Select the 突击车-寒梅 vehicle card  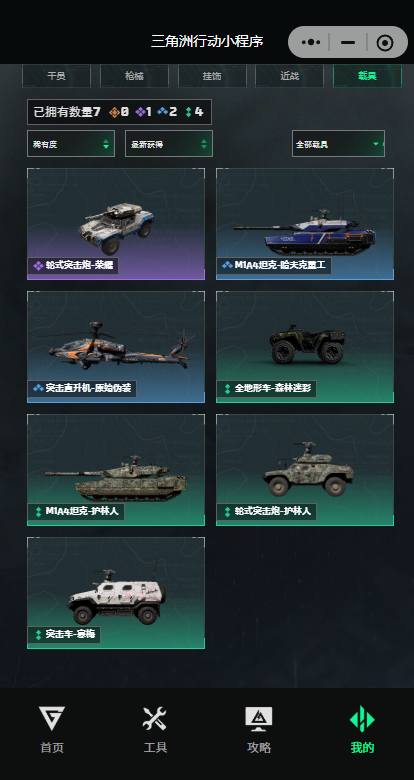(x=116, y=593)
